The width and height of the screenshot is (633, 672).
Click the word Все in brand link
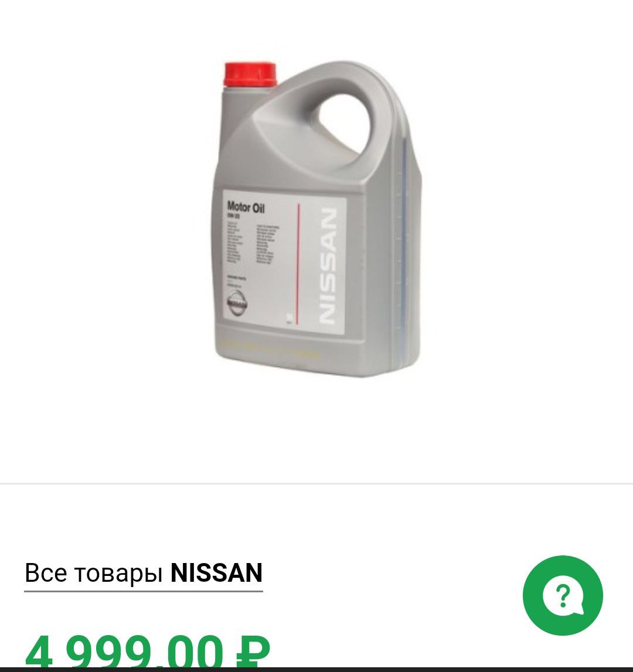46,573
